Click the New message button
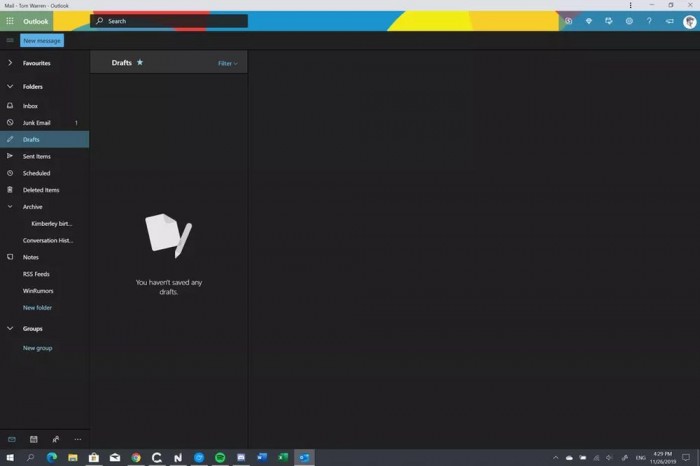The width and height of the screenshot is (700, 466). coord(42,41)
